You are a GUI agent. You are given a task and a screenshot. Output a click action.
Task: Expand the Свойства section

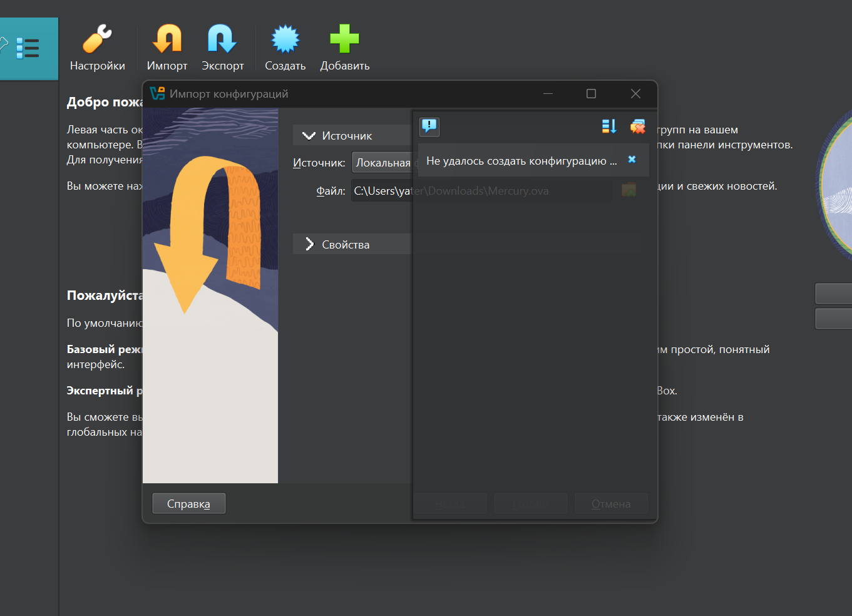coord(309,245)
